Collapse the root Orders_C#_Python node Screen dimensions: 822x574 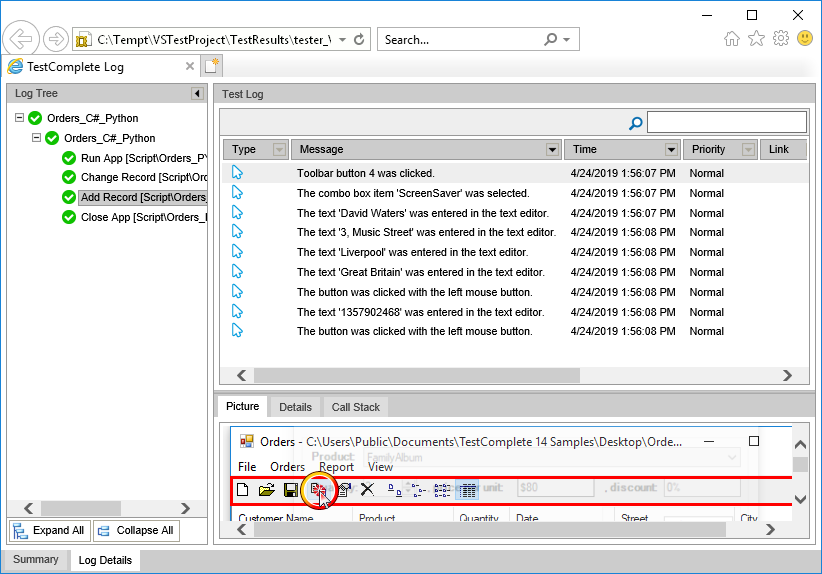[19, 117]
